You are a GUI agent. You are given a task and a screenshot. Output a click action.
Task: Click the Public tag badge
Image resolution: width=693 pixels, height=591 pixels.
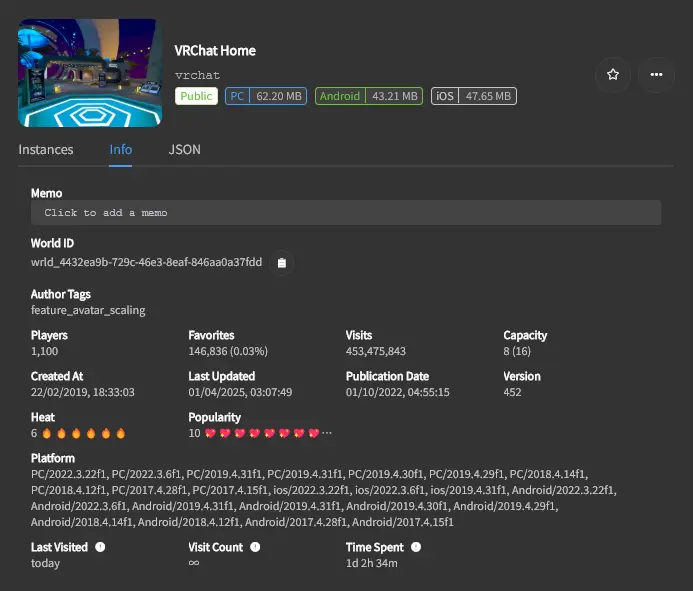coord(196,96)
